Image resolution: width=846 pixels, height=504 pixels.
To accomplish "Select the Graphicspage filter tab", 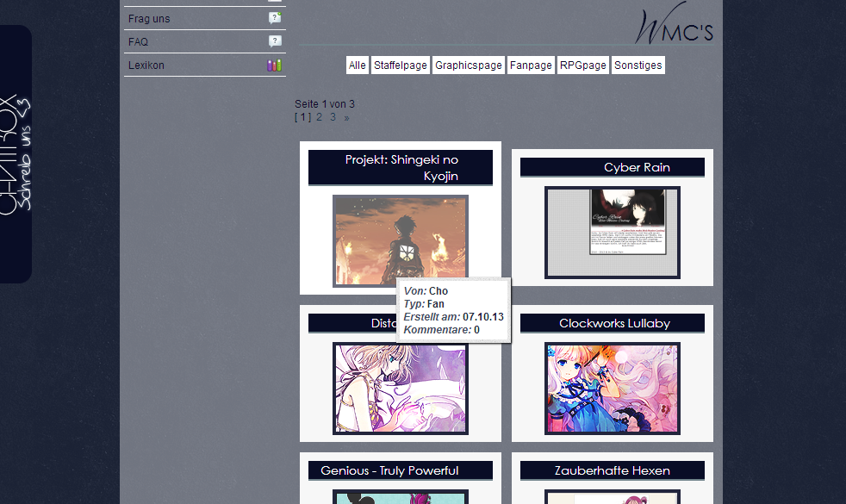I will 469,65.
